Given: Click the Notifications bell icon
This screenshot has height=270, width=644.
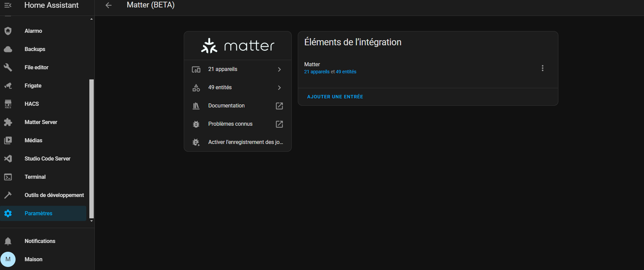Looking at the screenshot, I should [8, 241].
